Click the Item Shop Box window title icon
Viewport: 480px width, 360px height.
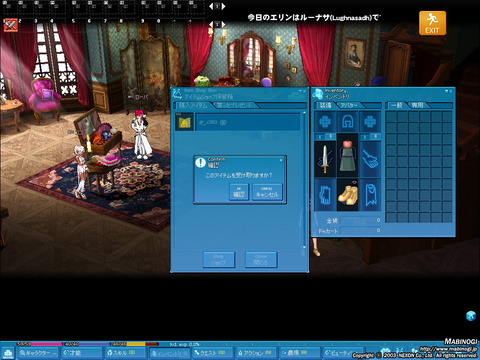[x=177, y=94]
